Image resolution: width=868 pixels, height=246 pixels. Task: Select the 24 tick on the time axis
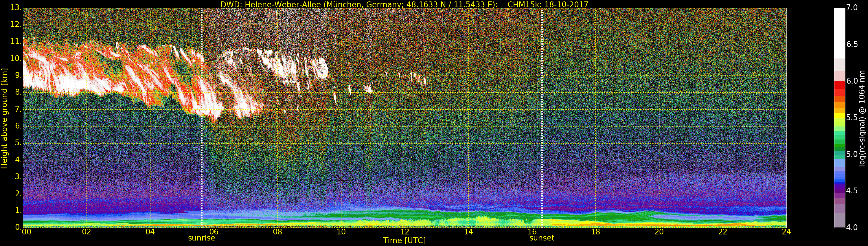(x=786, y=232)
